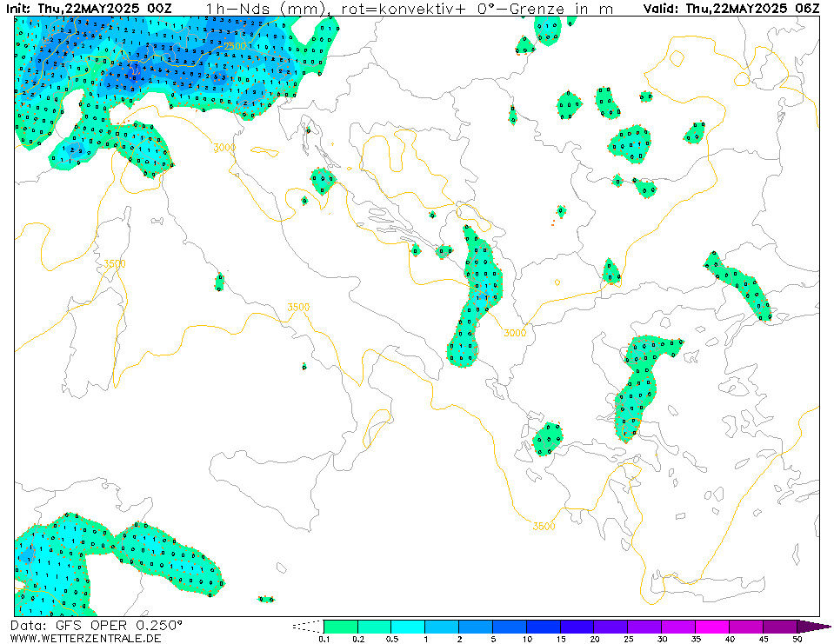Click the green rain patch over the Peloponnese
The width and height of the screenshot is (834, 644).
[548, 440]
